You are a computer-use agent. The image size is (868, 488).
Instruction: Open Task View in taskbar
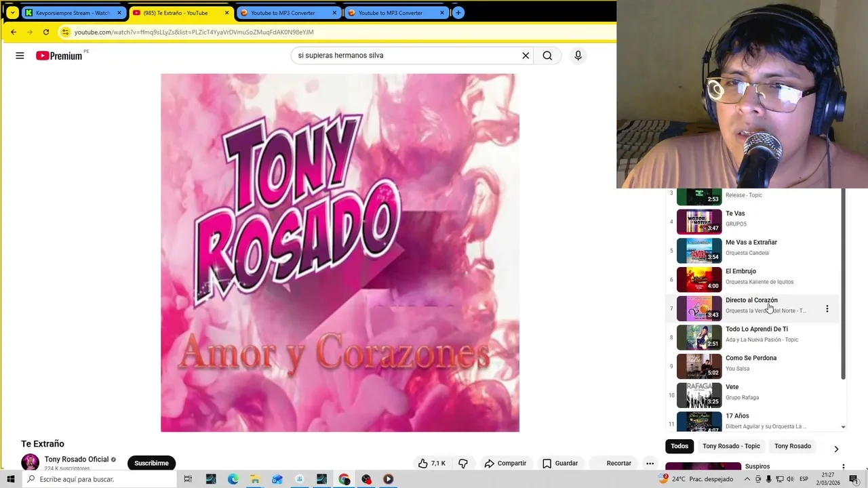pyautogui.click(x=188, y=479)
